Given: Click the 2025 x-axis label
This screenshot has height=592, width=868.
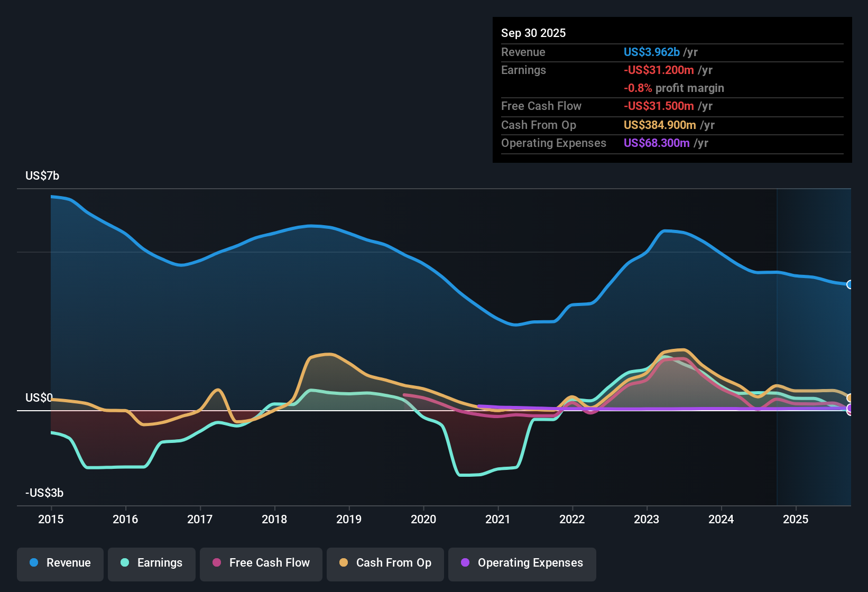Looking at the screenshot, I should 796,519.
